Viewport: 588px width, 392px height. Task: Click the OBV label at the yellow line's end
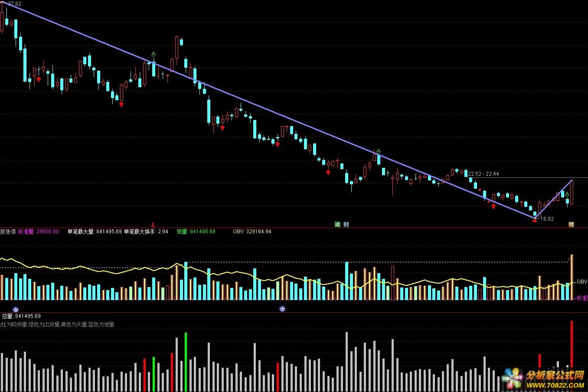point(581,282)
